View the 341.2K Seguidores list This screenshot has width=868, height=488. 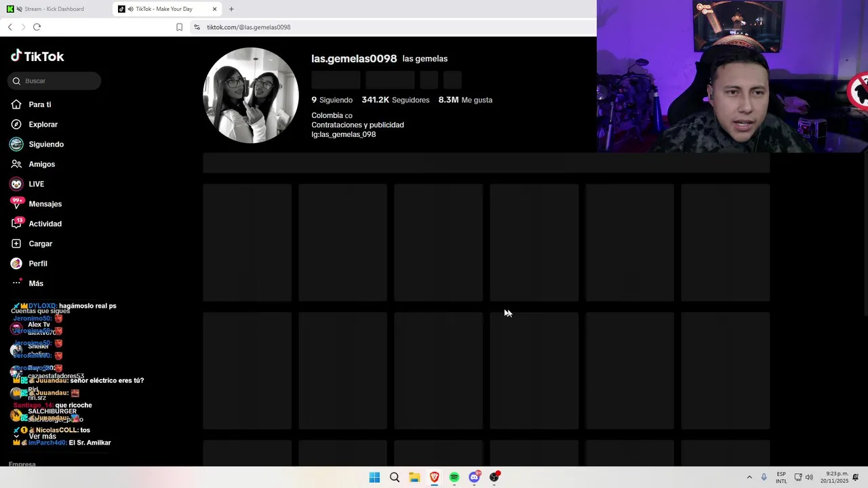pyautogui.click(x=395, y=100)
